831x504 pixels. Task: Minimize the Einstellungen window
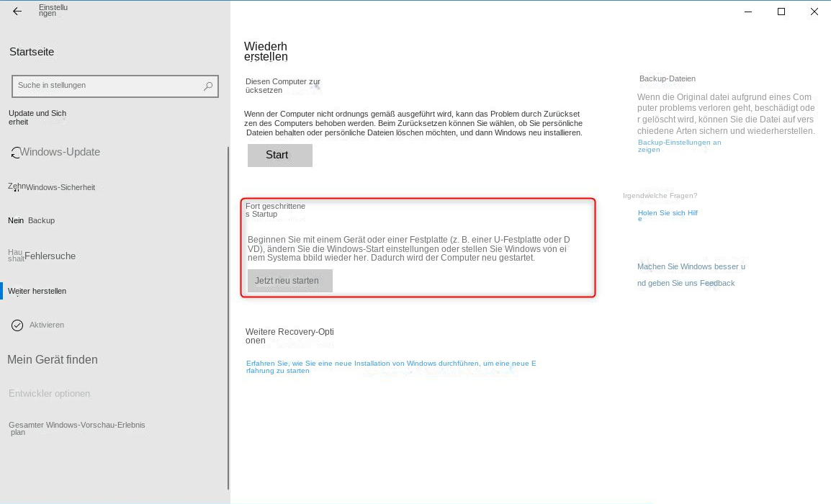click(748, 12)
